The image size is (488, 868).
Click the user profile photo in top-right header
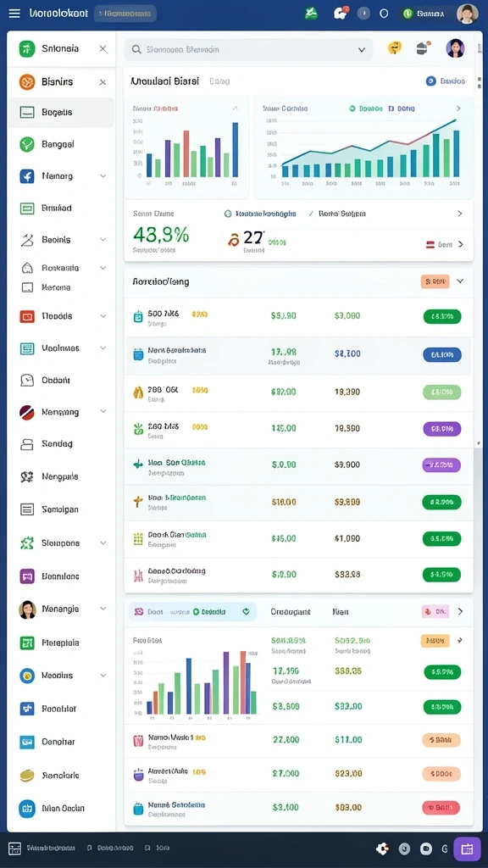click(x=467, y=14)
